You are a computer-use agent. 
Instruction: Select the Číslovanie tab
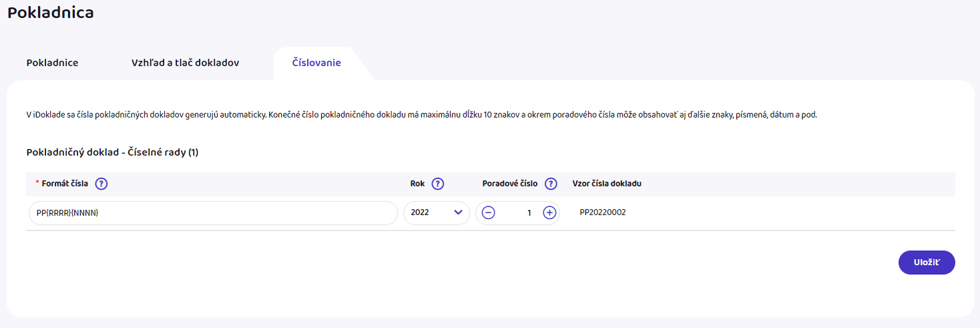(x=316, y=63)
